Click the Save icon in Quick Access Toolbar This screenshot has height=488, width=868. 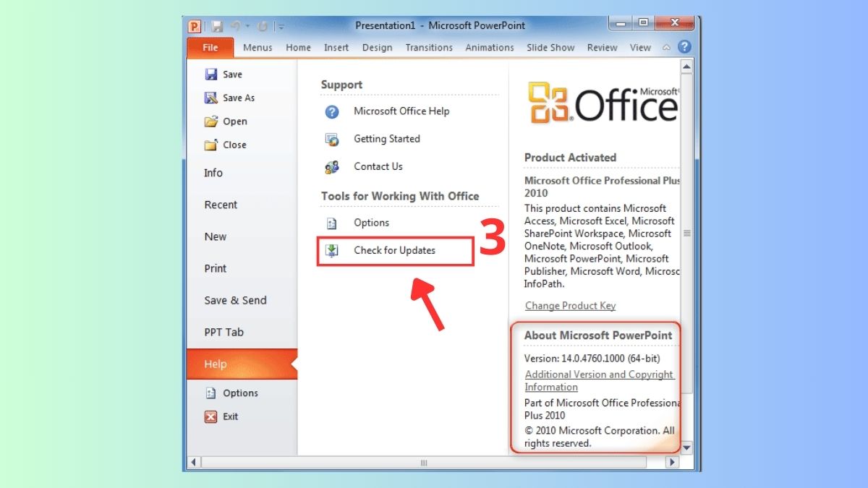pos(217,27)
